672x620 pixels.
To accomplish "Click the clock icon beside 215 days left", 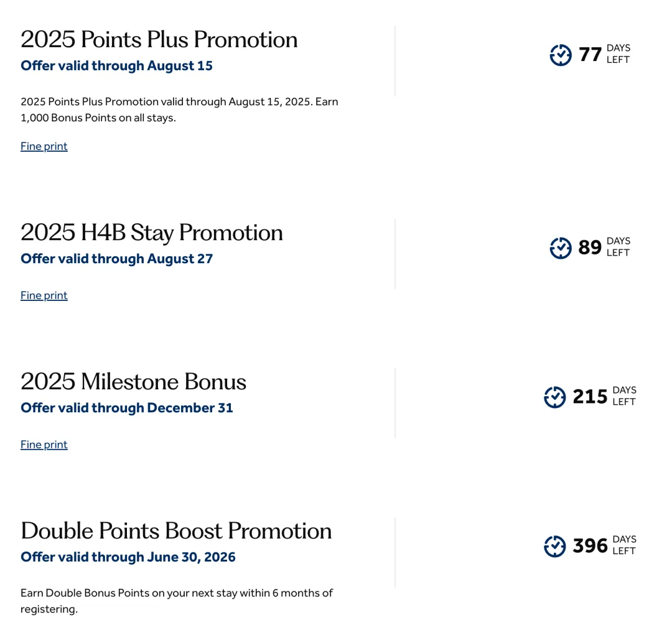I will [554, 397].
